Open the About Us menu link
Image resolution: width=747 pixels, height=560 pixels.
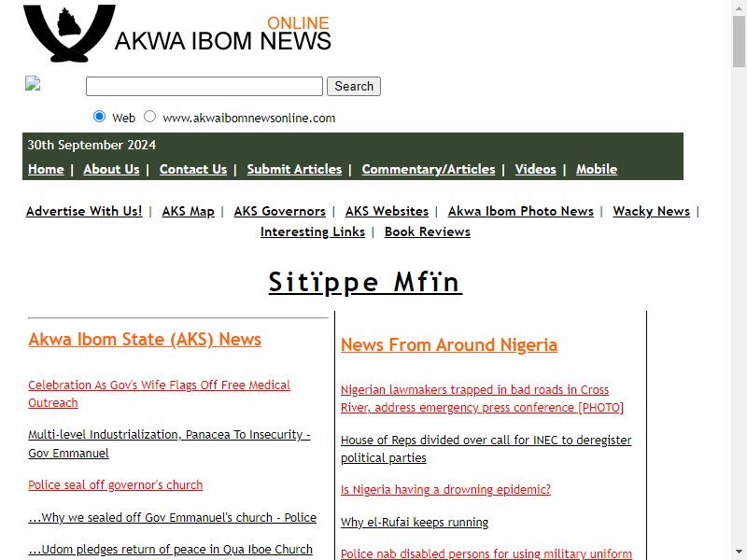(x=111, y=169)
